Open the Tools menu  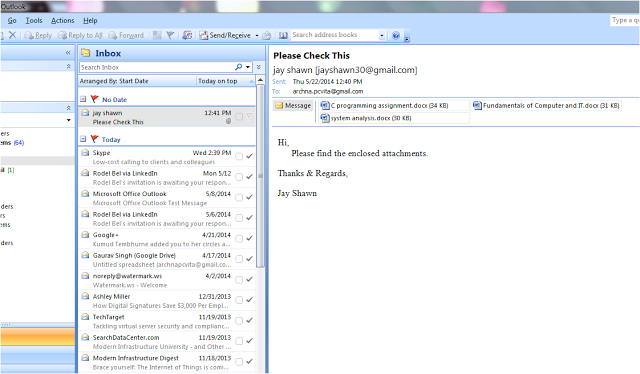(34, 20)
